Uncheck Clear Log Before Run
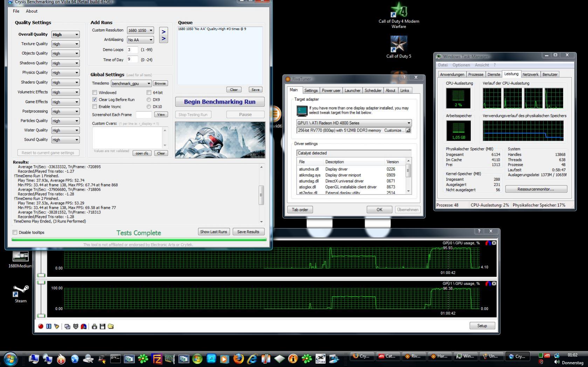The image size is (588, 367). click(95, 100)
